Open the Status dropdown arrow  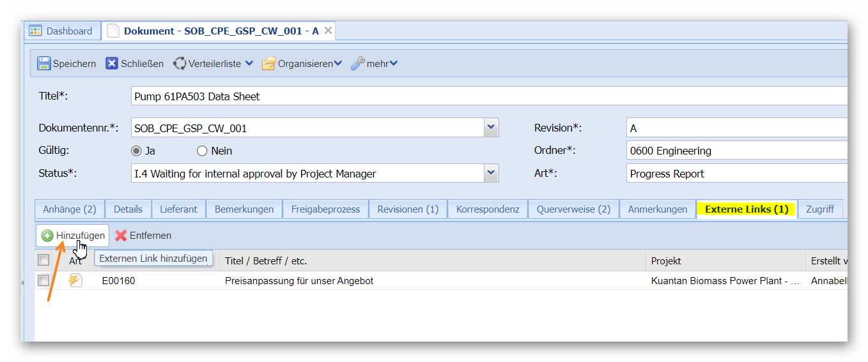491,173
